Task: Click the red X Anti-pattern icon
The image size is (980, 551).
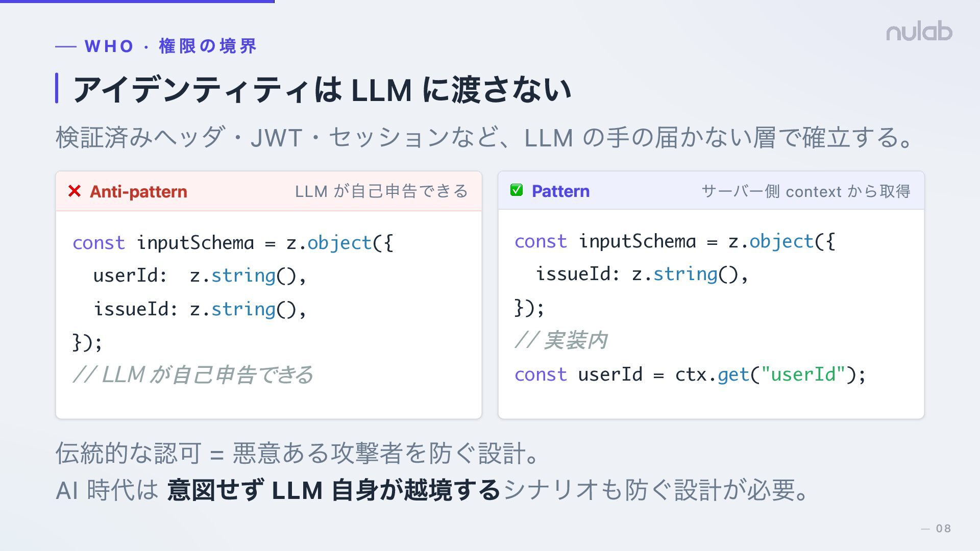Action: tap(75, 191)
